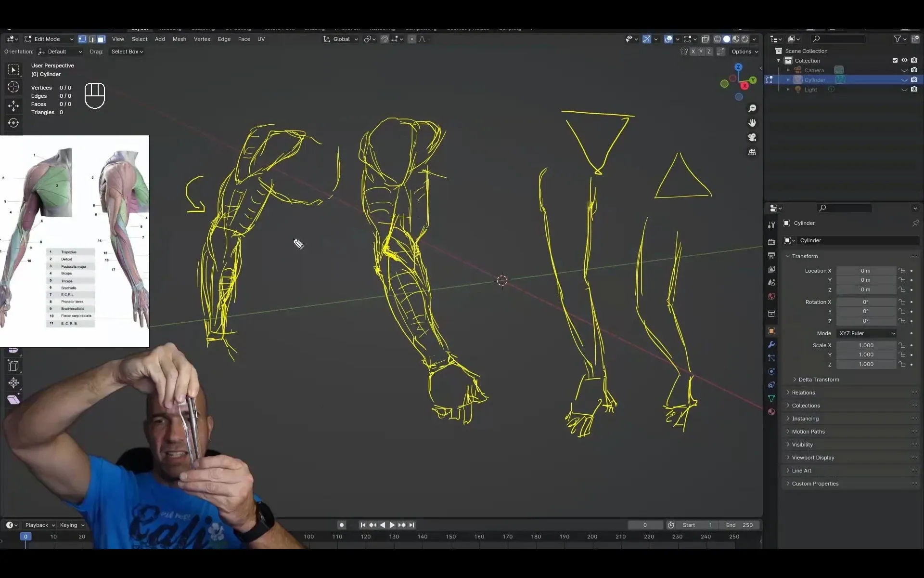Open the rotation Mode dropdown showing XYZ Euler
Screen dimensions: 924x578
click(x=867, y=333)
